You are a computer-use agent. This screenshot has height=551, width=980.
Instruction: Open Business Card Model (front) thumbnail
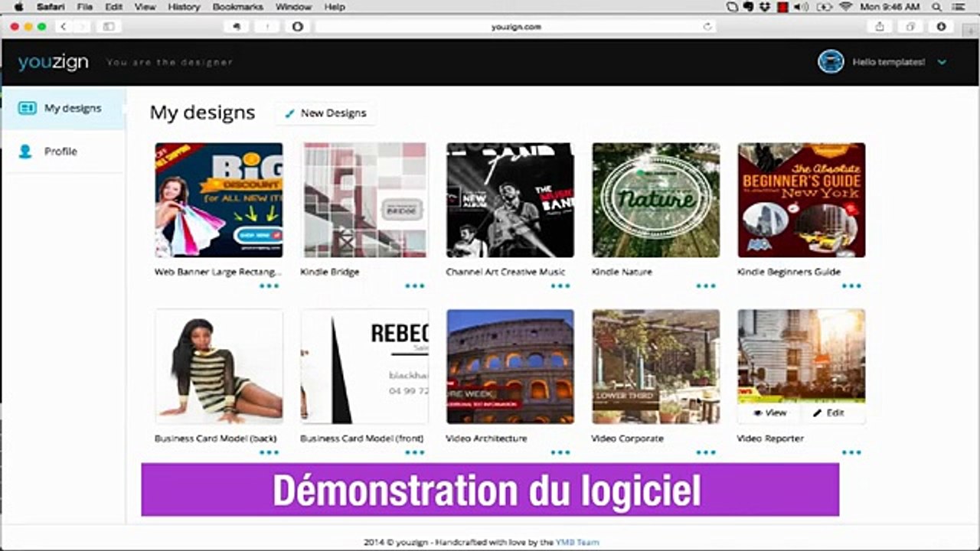364,367
